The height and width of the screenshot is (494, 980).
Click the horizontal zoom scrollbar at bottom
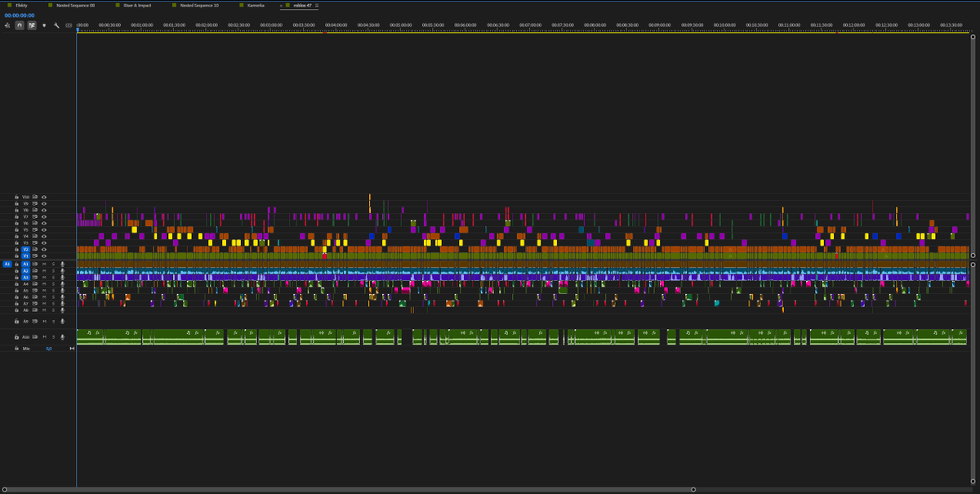point(350,489)
